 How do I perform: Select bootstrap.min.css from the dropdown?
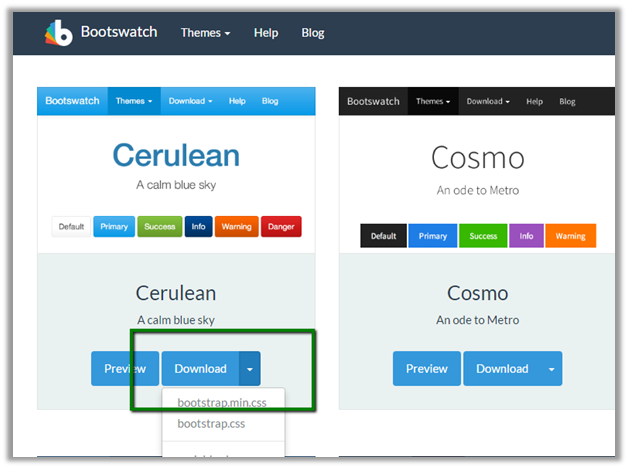pos(223,402)
